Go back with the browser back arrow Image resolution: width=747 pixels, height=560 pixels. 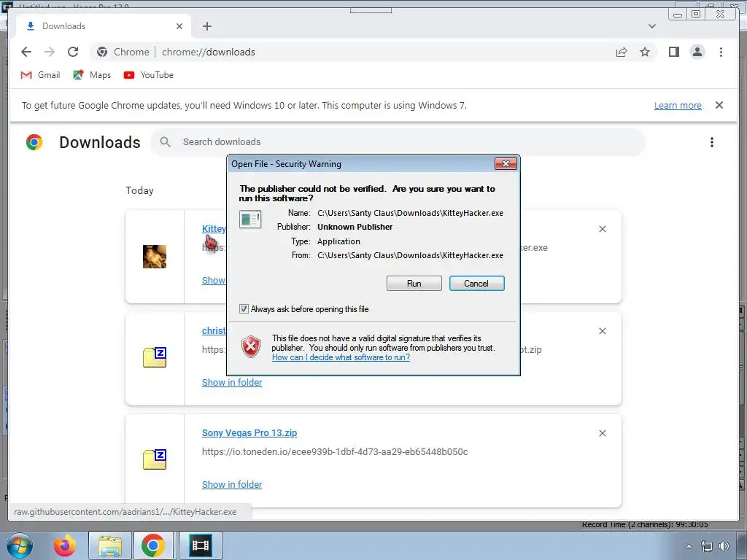point(26,52)
